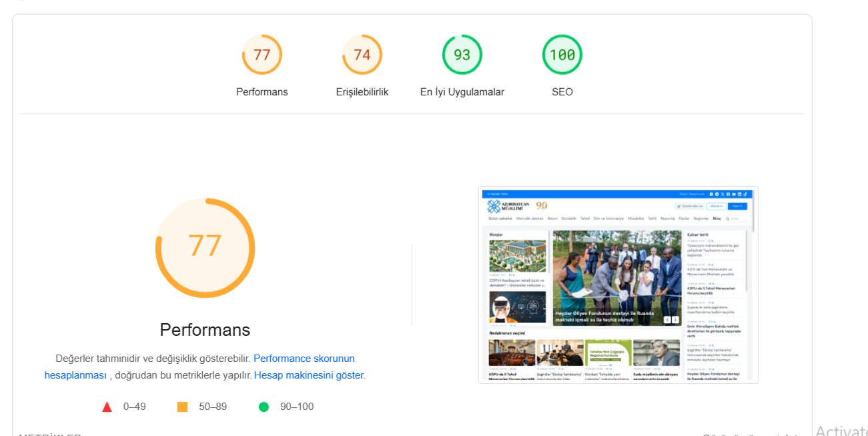
Task: Click the orange square 50–89 legend icon
Action: pyautogui.click(x=182, y=407)
